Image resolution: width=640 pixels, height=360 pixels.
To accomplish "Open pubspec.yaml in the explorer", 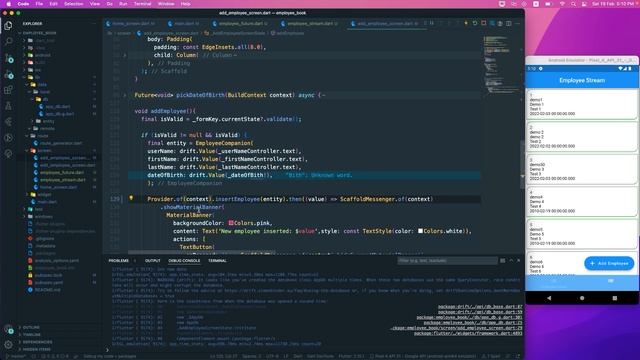I will pos(49,282).
